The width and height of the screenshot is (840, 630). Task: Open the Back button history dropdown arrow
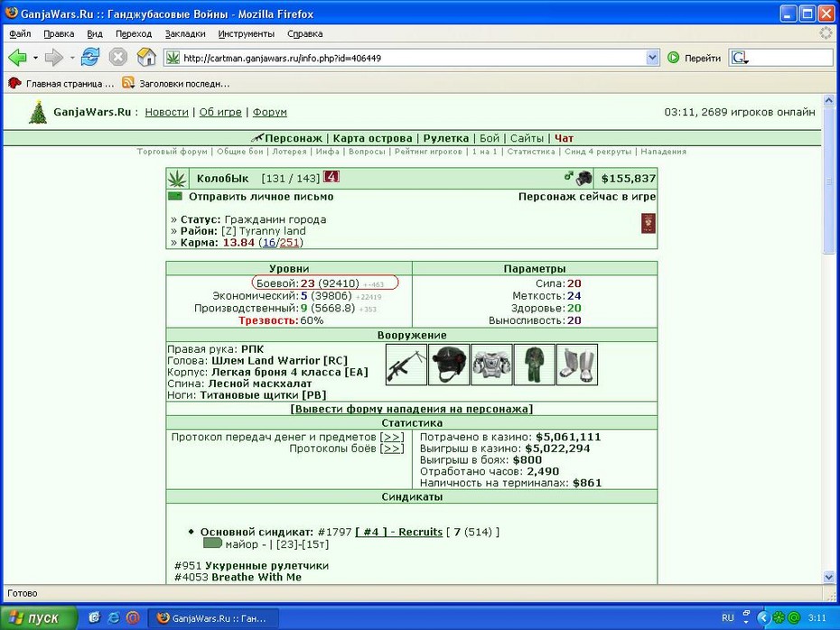coord(35,57)
